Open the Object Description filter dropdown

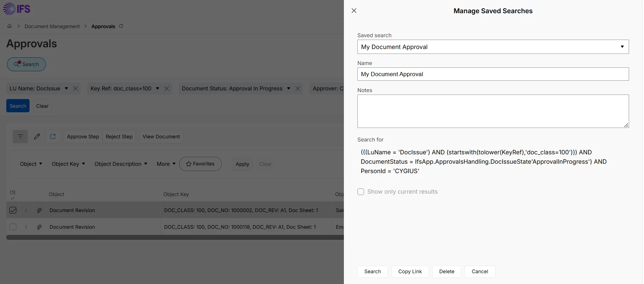[x=121, y=164]
